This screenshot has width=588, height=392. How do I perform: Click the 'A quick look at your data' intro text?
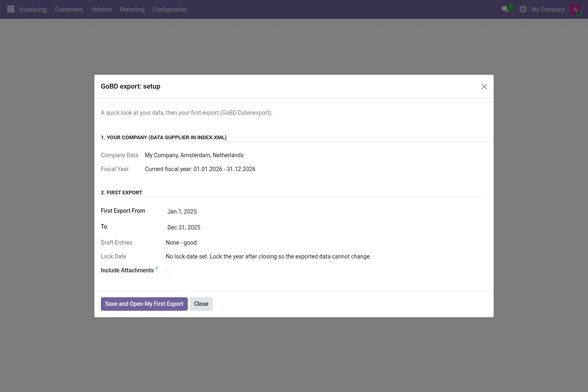[x=187, y=113]
